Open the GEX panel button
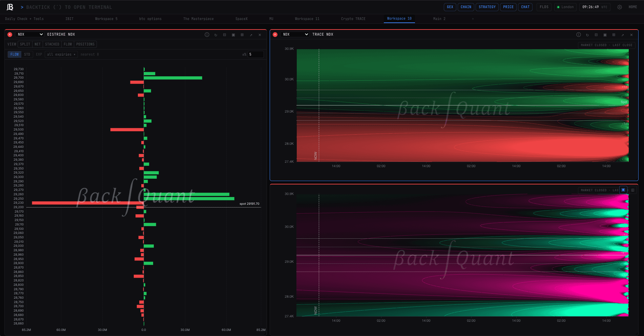Screen dimensions: 644x336 [450, 7]
